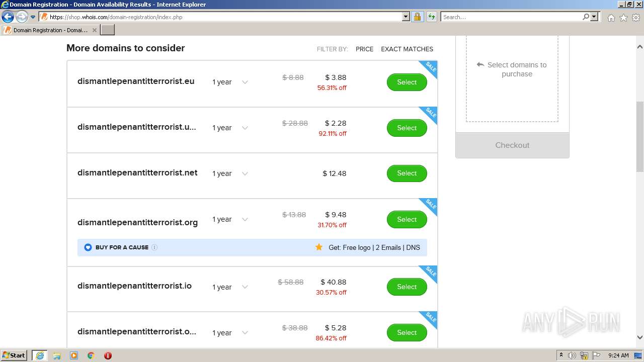Click the magnifier search icon
This screenshot has height=362, width=644.
pyautogui.click(x=586, y=17)
